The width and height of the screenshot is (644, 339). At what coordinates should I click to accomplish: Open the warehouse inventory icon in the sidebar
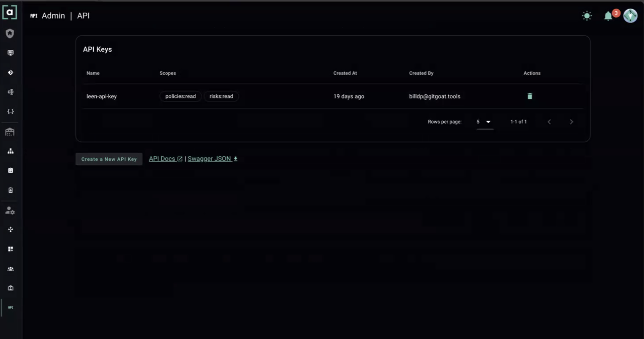pos(10,132)
